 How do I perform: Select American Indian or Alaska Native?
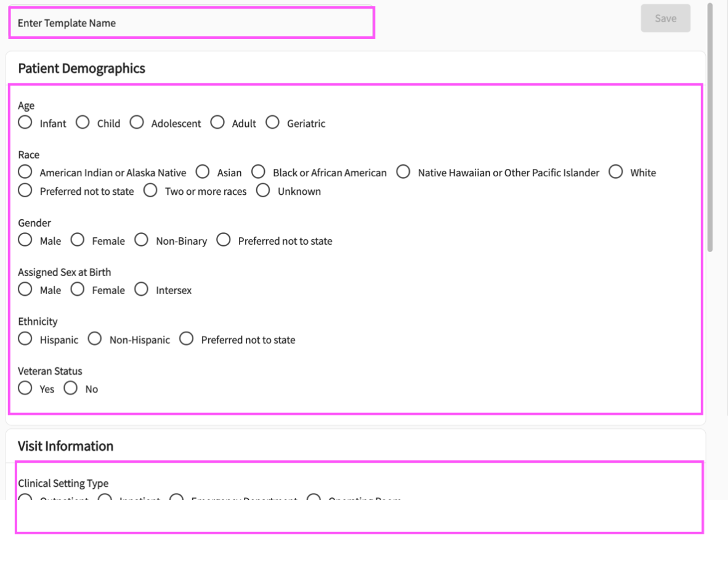25,172
